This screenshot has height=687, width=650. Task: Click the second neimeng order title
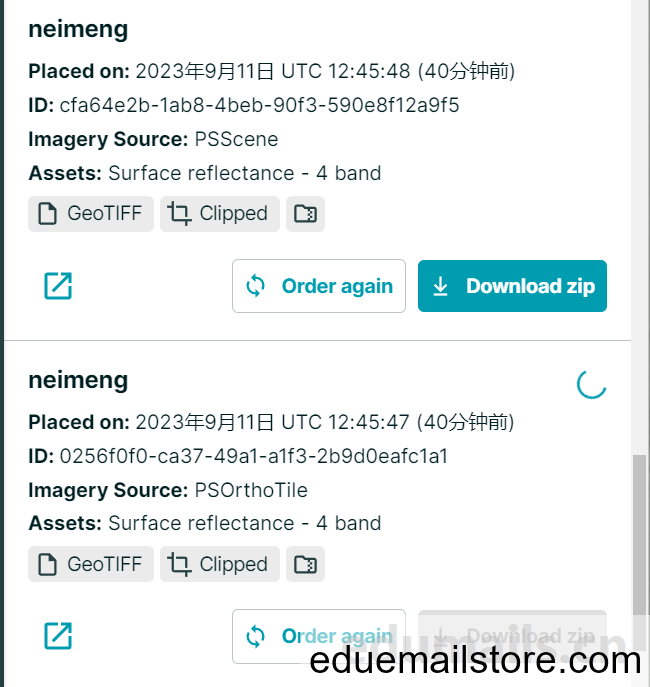[78, 380]
